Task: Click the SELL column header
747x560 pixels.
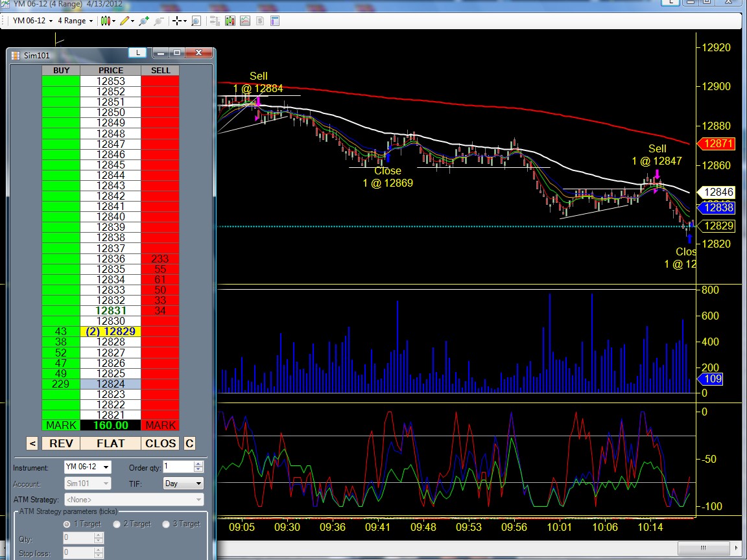Action: click(160, 71)
